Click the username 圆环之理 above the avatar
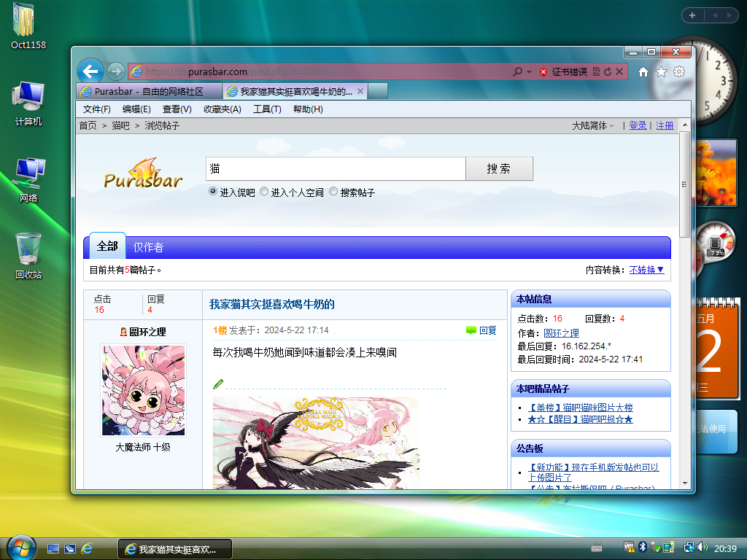747x560 pixels. [147, 332]
